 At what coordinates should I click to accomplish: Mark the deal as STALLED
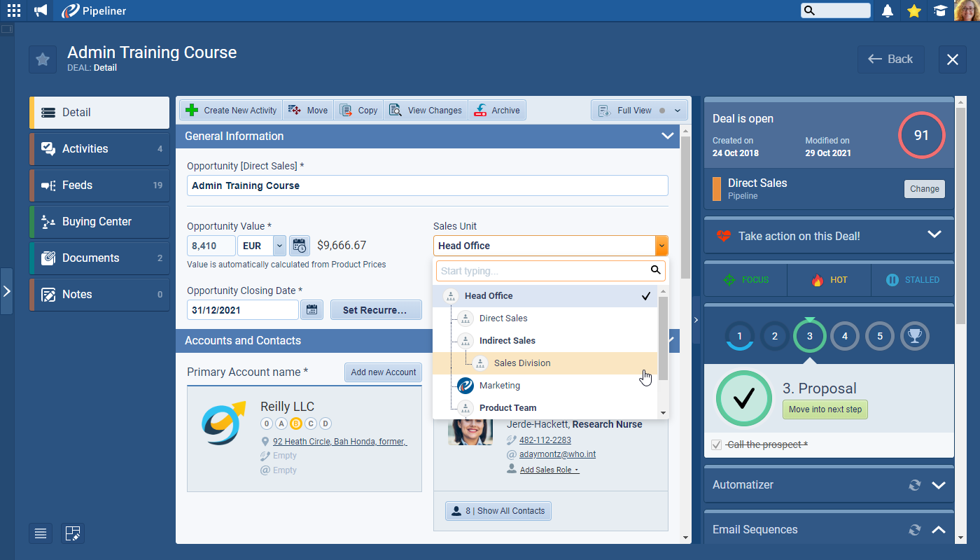tap(913, 280)
